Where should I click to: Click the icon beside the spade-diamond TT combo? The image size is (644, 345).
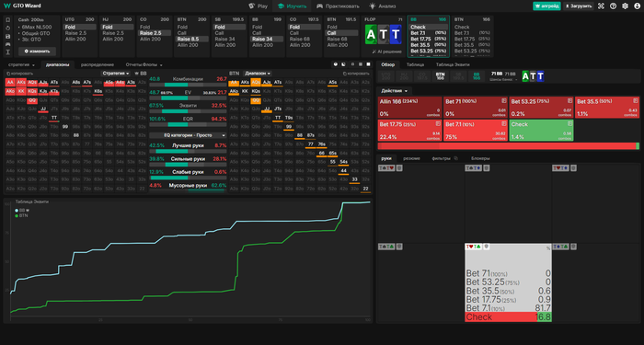(487, 168)
